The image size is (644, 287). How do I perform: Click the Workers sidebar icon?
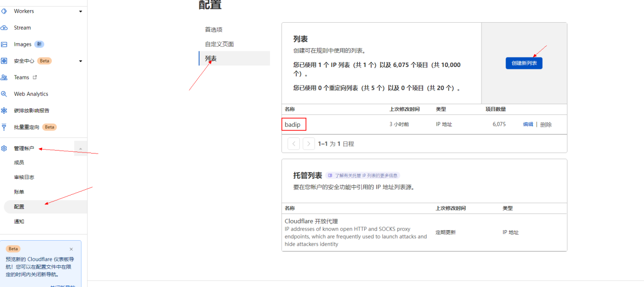tap(4, 11)
